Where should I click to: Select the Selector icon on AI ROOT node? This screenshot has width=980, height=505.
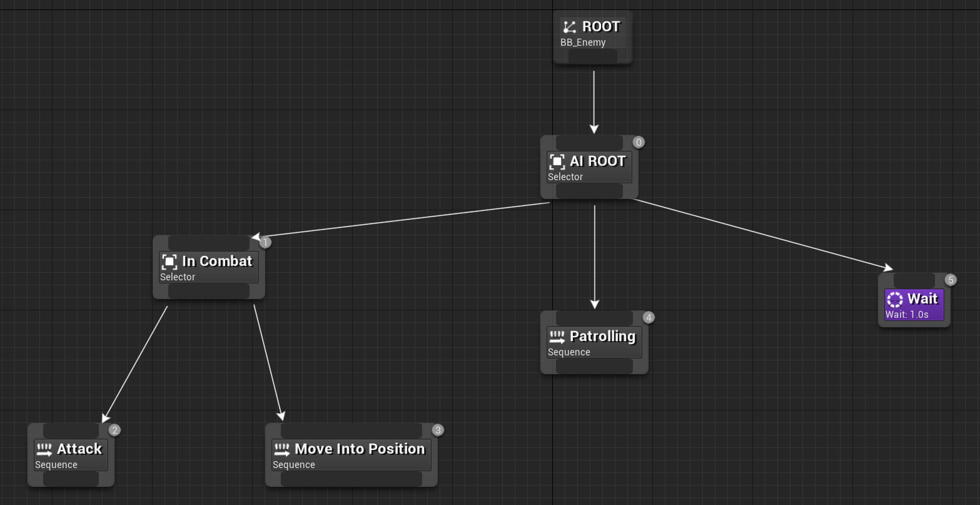click(556, 161)
